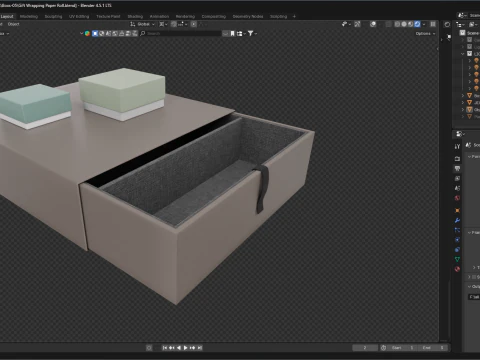The image size is (480, 360).
Task: Select the Scene Collection row in outliner
Action: tap(470, 33)
